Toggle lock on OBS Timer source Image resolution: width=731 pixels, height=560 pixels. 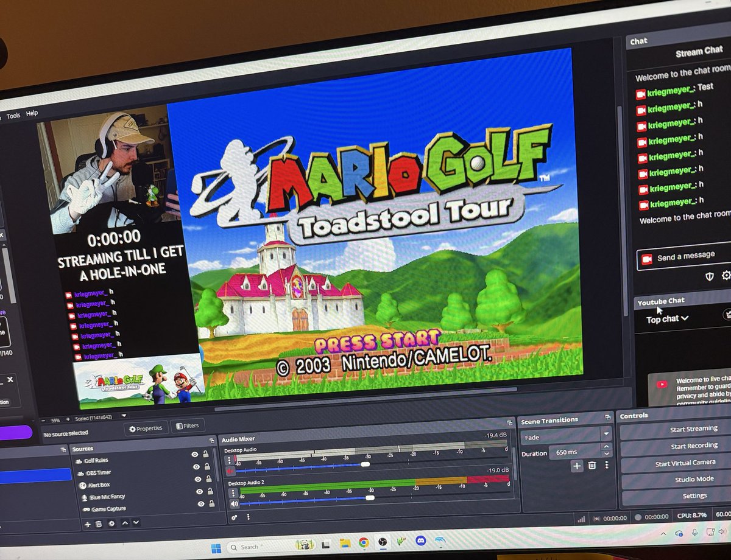[x=208, y=466]
